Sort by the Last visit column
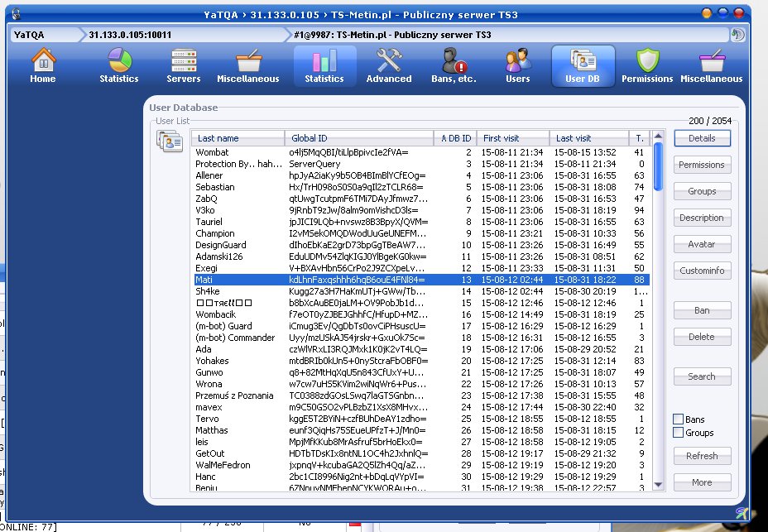This screenshot has height=532, width=768. point(589,138)
